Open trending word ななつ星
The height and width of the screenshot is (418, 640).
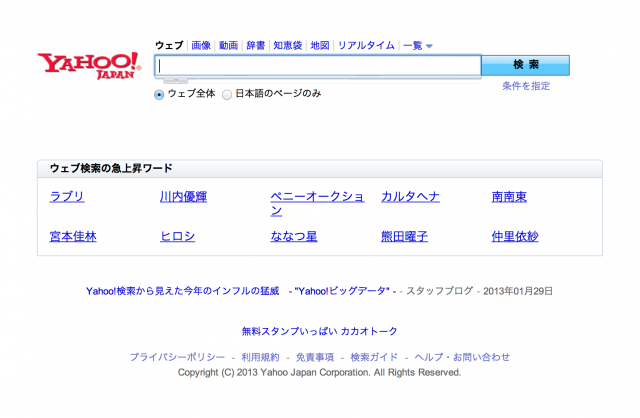pyautogui.click(x=293, y=236)
